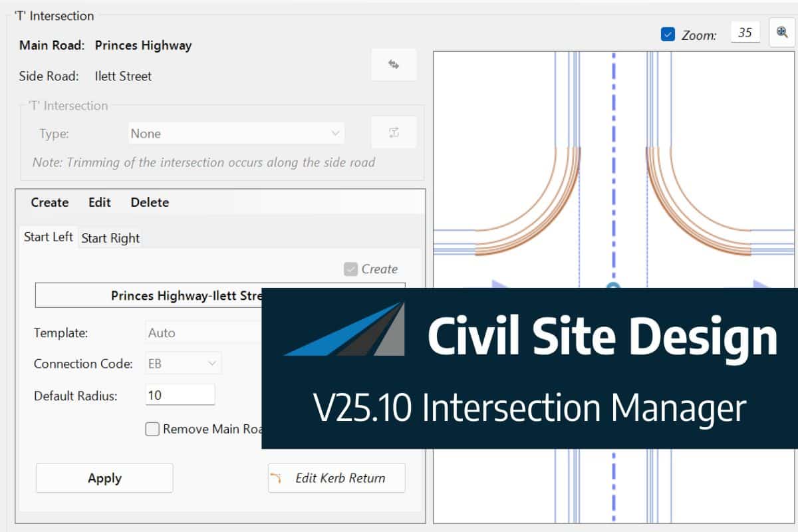Switch to the Start Left tab
The image size is (798, 532).
[49, 237]
